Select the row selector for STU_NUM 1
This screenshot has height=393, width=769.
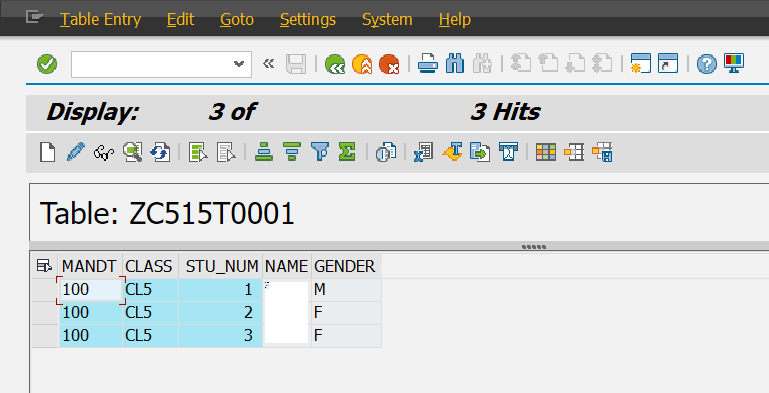click(x=45, y=289)
